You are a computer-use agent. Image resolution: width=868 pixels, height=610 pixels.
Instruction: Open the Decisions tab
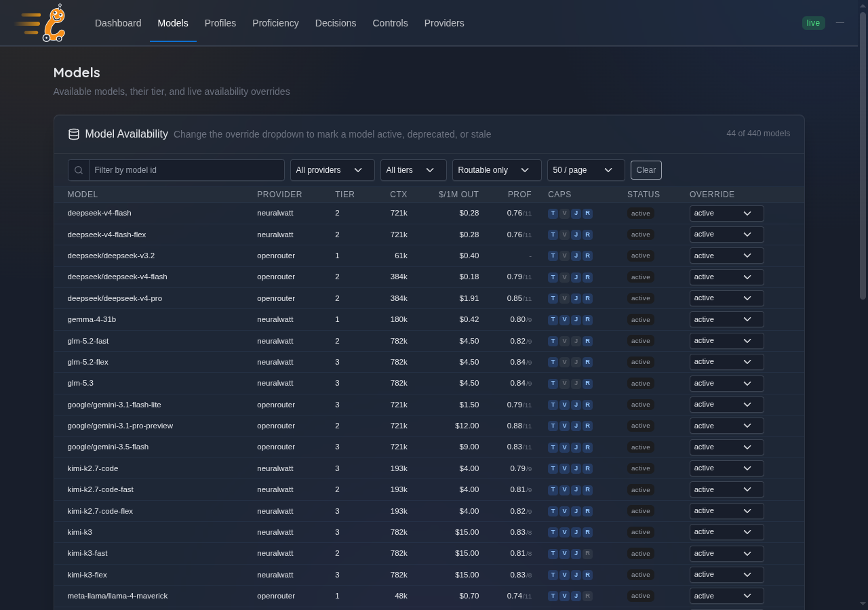tap(336, 23)
